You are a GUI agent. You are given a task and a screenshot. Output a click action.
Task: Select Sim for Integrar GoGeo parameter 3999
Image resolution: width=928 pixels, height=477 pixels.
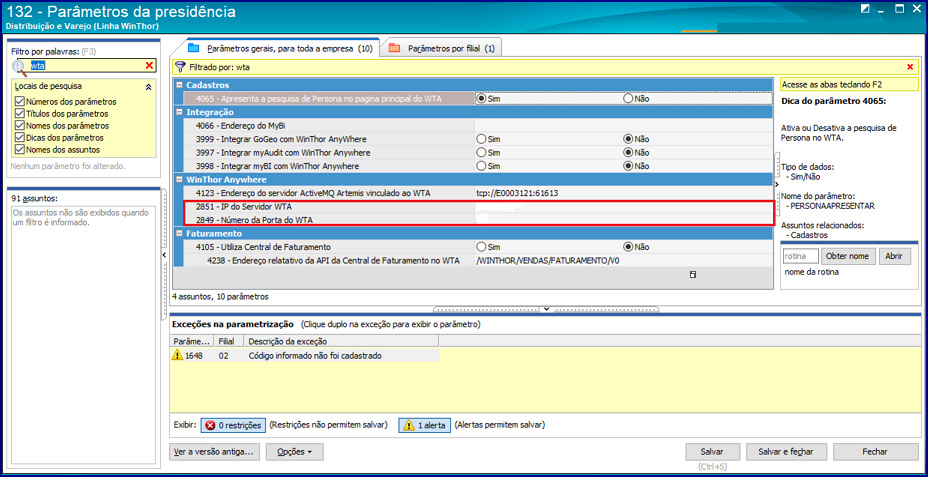click(481, 139)
